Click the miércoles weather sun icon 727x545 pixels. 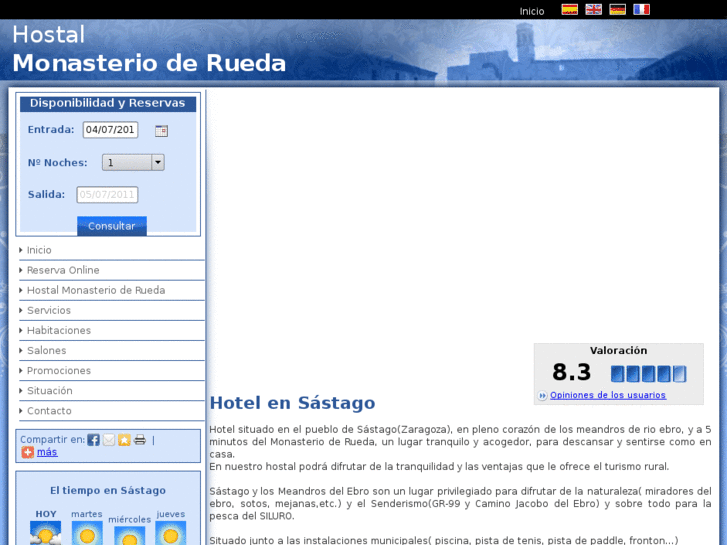[x=129, y=536]
